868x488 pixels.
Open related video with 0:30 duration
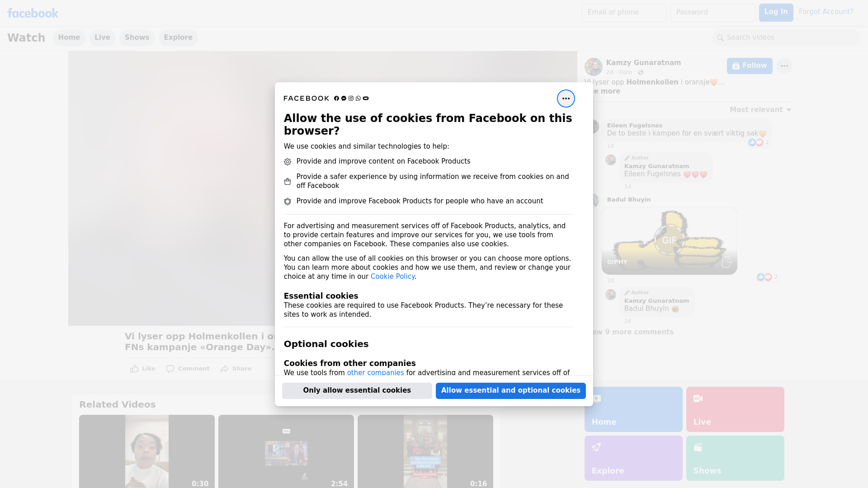click(147, 451)
